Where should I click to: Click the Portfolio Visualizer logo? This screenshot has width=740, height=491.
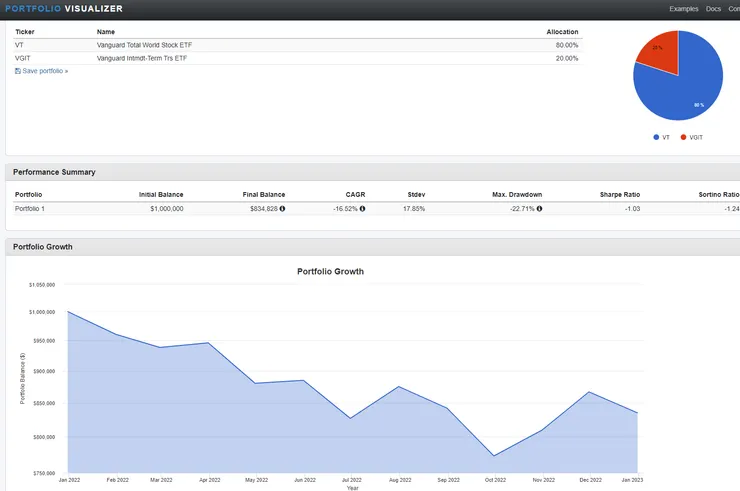[64, 8]
